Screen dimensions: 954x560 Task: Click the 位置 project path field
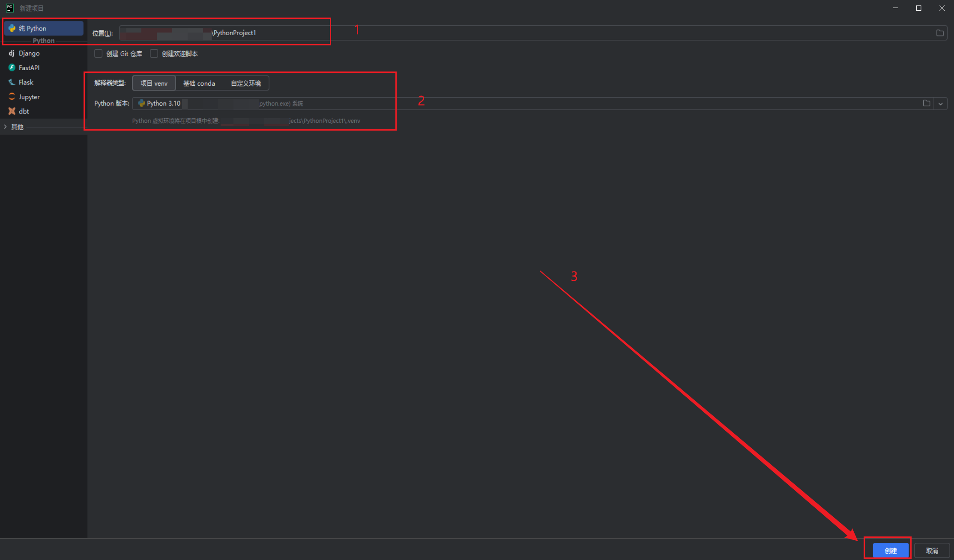tap(514, 33)
